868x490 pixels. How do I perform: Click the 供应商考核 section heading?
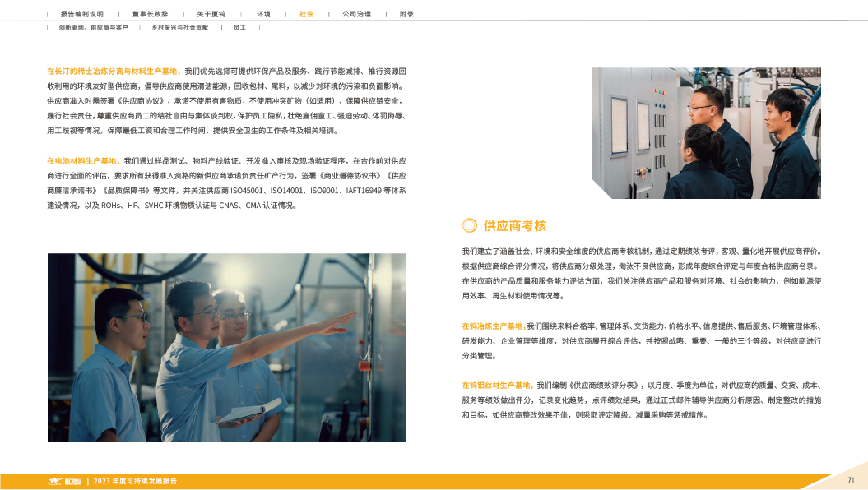(515, 225)
